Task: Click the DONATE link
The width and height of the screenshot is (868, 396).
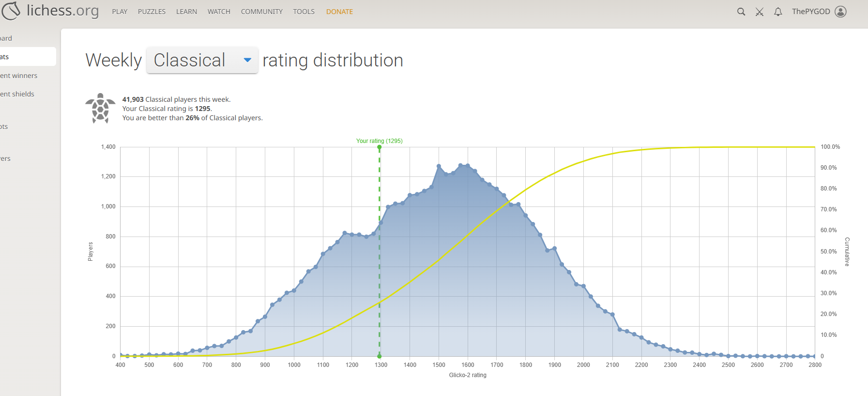Action: point(339,12)
